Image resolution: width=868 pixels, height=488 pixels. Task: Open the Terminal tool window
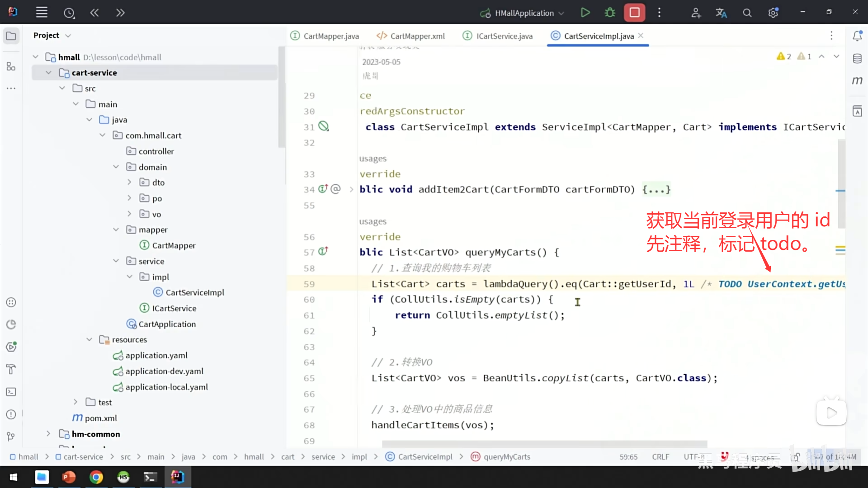click(x=11, y=392)
